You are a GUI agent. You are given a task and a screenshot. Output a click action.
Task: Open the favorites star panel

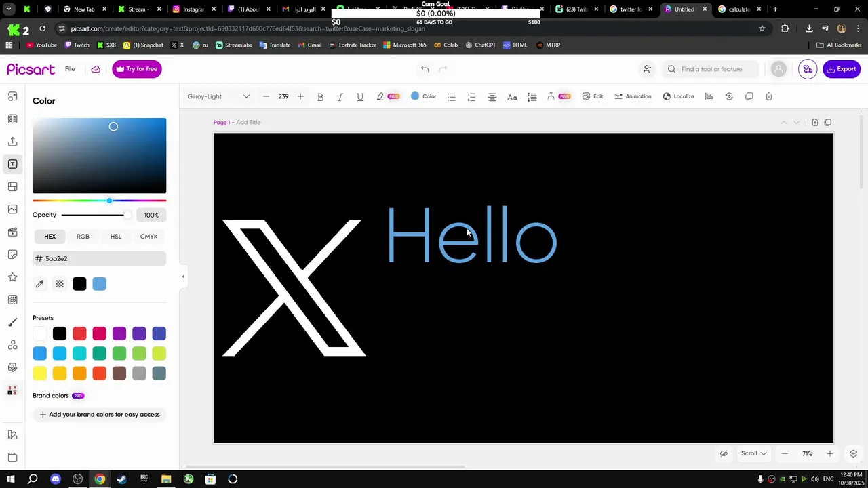(12, 277)
